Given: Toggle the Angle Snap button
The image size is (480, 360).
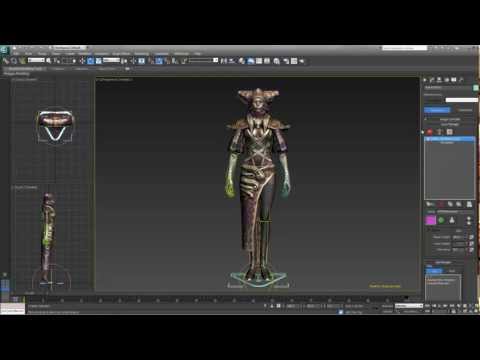Looking at the screenshot, I should point(159,61).
